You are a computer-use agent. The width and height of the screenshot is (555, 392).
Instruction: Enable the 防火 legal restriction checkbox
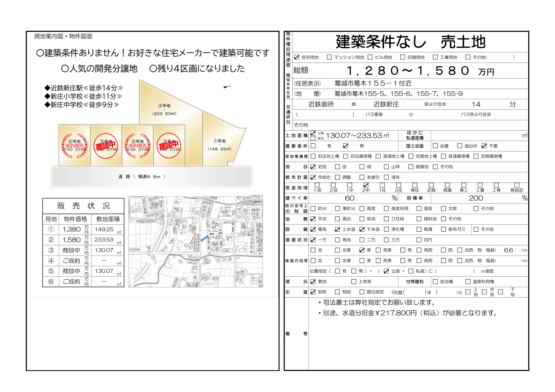(x=313, y=209)
